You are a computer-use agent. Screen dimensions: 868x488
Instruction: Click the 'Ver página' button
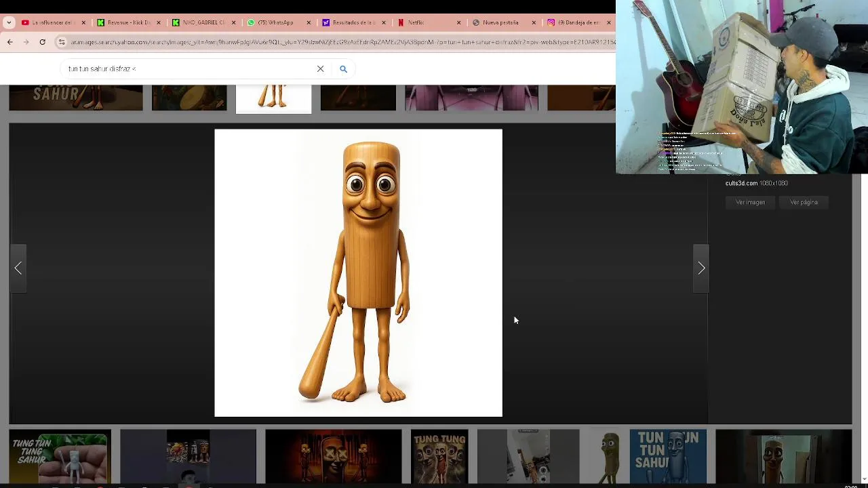pos(804,202)
